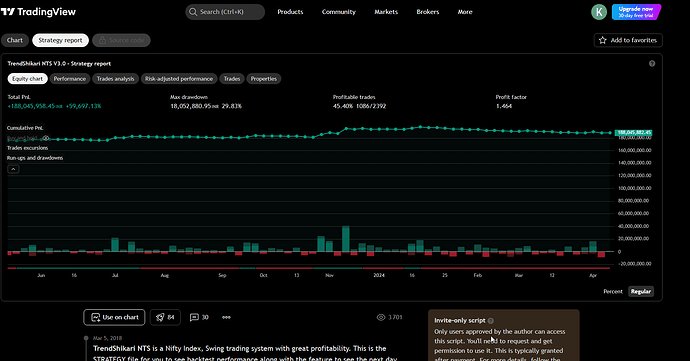Screen dimensions: 690x361
Task: Open the Performance tab
Action: (70, 79)
